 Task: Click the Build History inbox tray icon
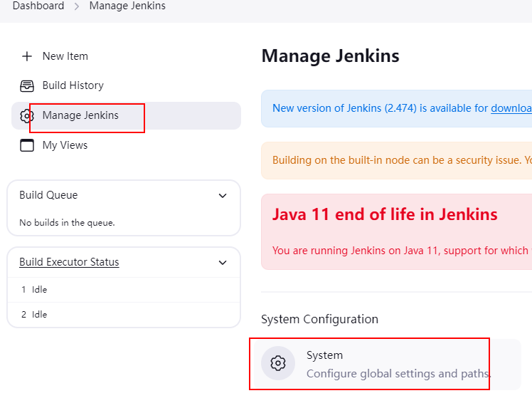(x=27, y=86)
